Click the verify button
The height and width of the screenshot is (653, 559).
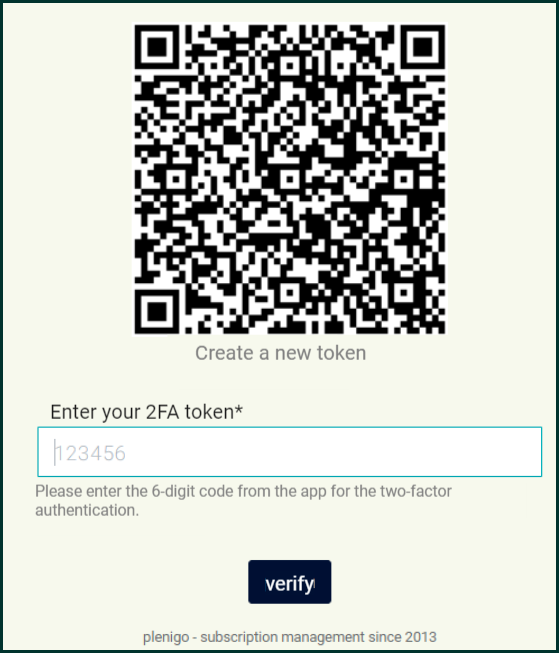[289, 582]
